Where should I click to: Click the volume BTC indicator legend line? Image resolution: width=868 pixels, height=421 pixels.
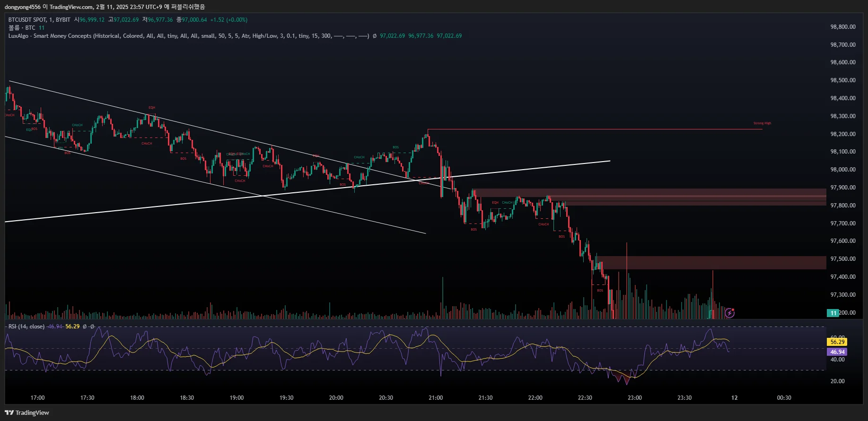click(x=26, y=28)
